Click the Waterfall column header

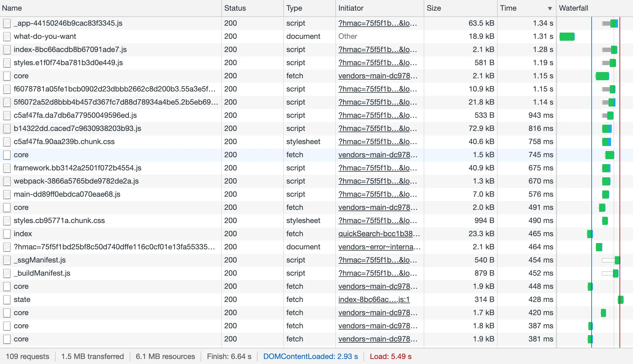coord(573,8)
